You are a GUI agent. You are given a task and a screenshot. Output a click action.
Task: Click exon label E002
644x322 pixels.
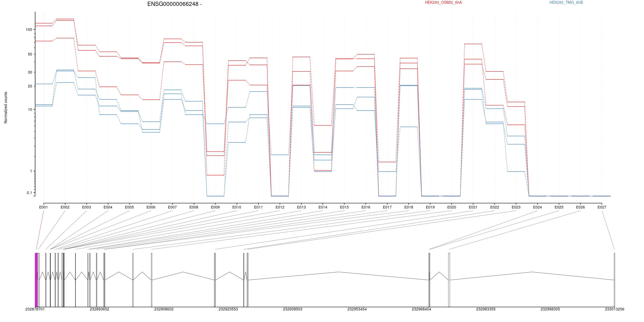(x=65, y=207)
